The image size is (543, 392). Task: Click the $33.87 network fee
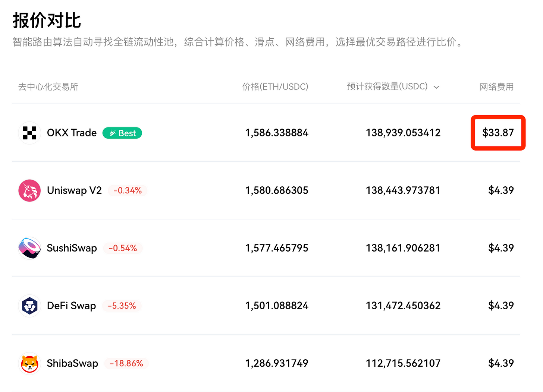(498, 133)
